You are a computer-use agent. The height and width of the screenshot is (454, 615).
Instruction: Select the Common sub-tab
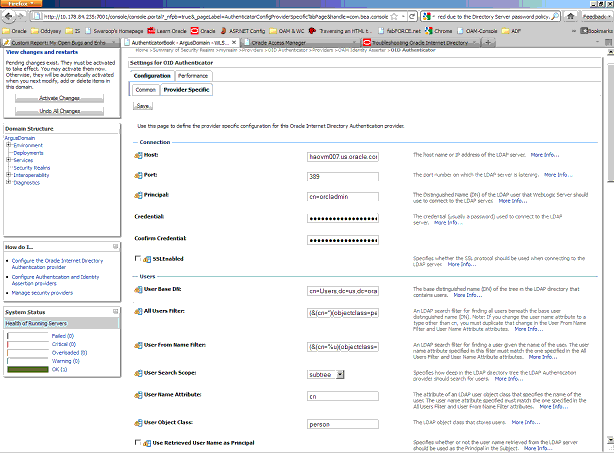[x=146, y=90]
